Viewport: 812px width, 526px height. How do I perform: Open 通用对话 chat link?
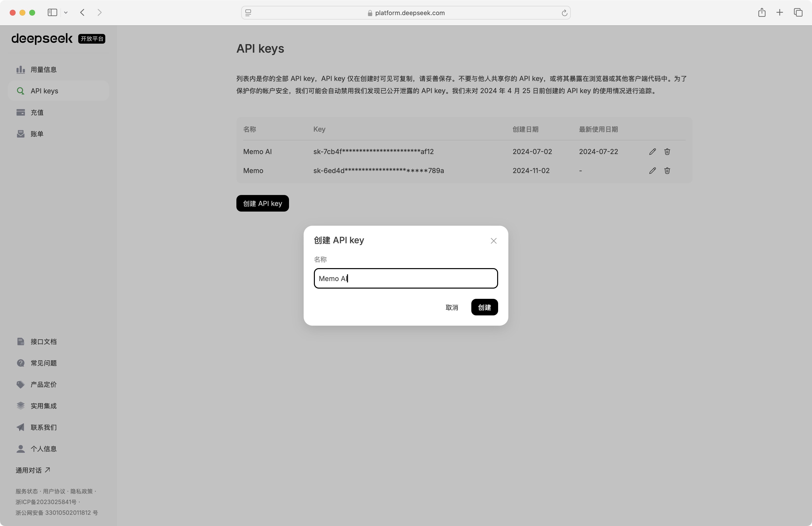(33, 470)
